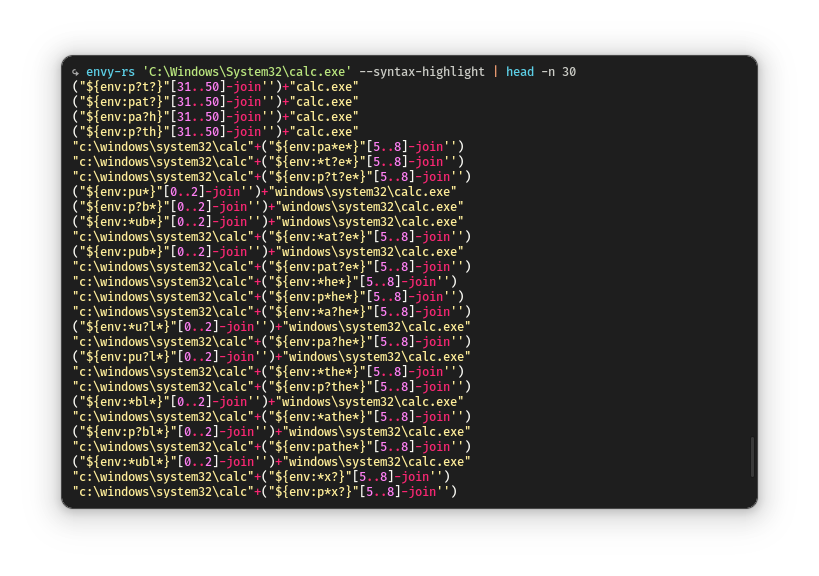This screenshot has height=576, width=819.
Task: Select output line containing ${env:pa*e*}
Action: pyautogui.click(x=268, y=147)
